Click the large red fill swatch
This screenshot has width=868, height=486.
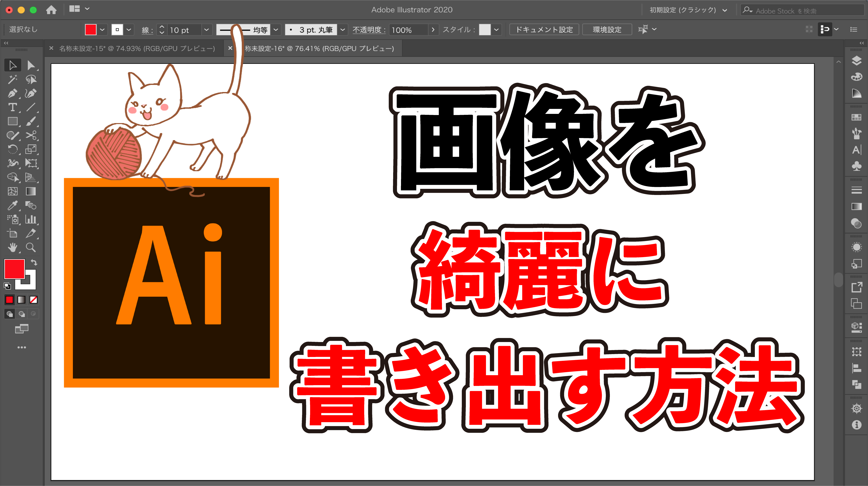pyautogui.click(x=15, y=269)
